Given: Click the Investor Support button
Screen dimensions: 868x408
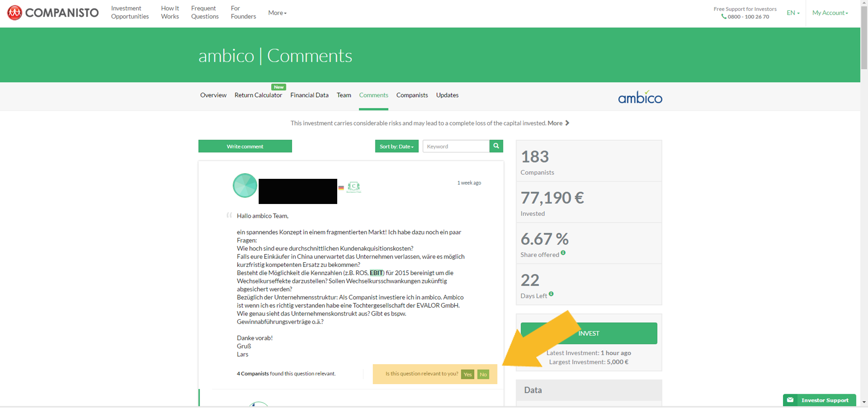Looking at the screenshot, I should [x=819, y=400].
